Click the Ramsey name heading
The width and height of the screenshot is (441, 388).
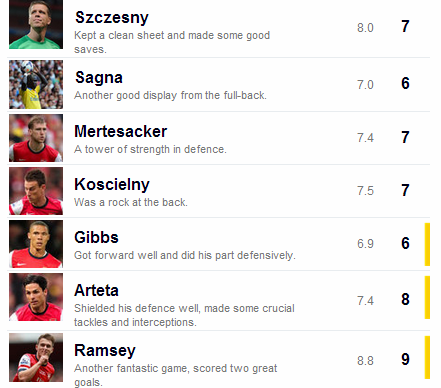click(105, 351)
